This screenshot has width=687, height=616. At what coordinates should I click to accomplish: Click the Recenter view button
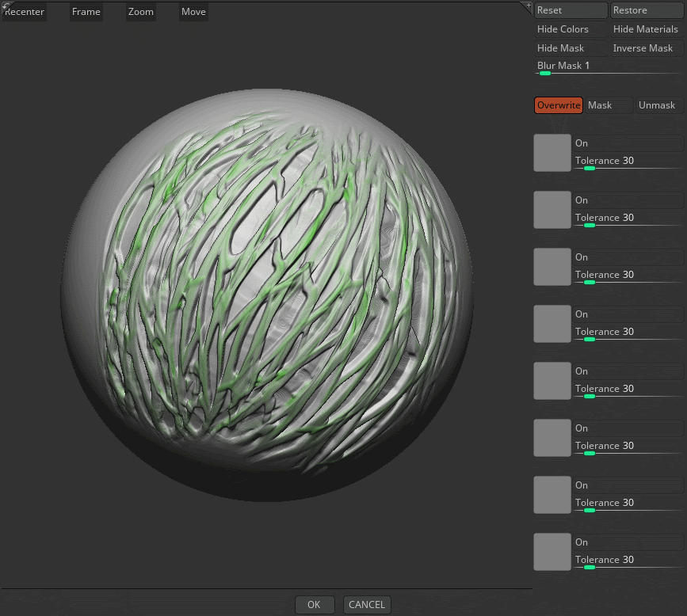click(x=24, y=12)
